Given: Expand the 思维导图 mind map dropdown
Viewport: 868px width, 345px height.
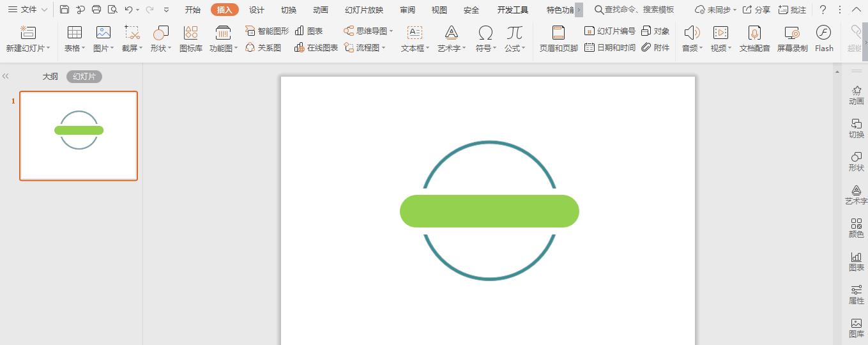Looking at the screenshot, I should (391, 31).
